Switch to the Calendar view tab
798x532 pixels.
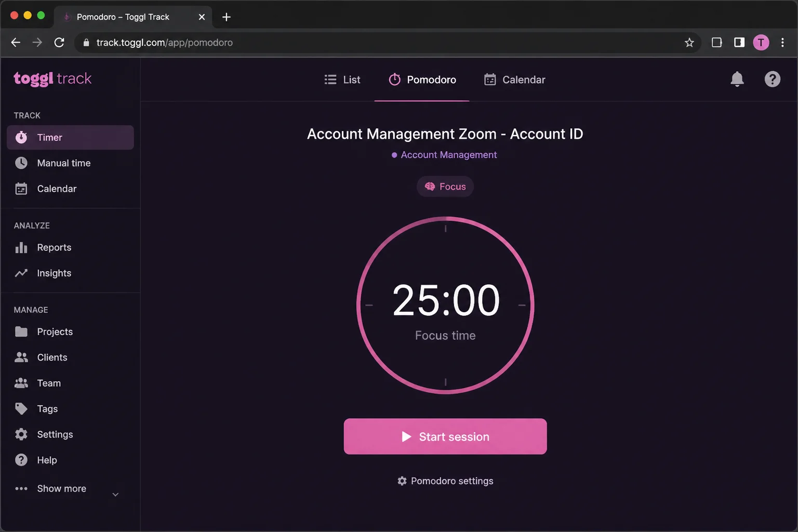click(x=514, y=79)
